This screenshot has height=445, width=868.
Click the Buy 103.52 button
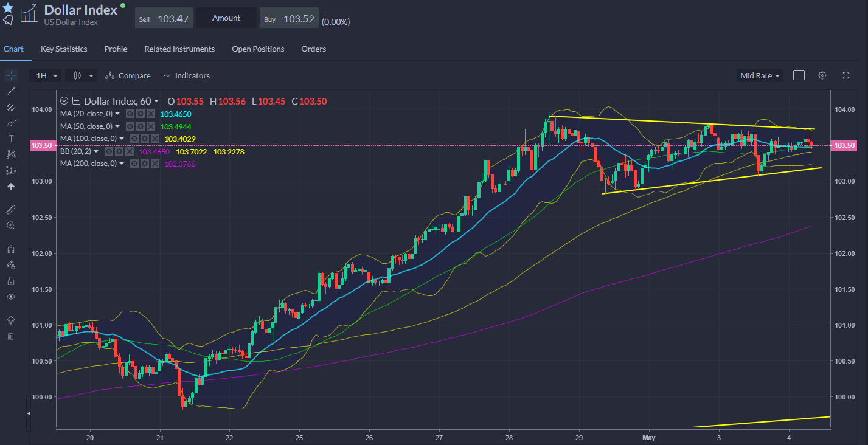289,18
